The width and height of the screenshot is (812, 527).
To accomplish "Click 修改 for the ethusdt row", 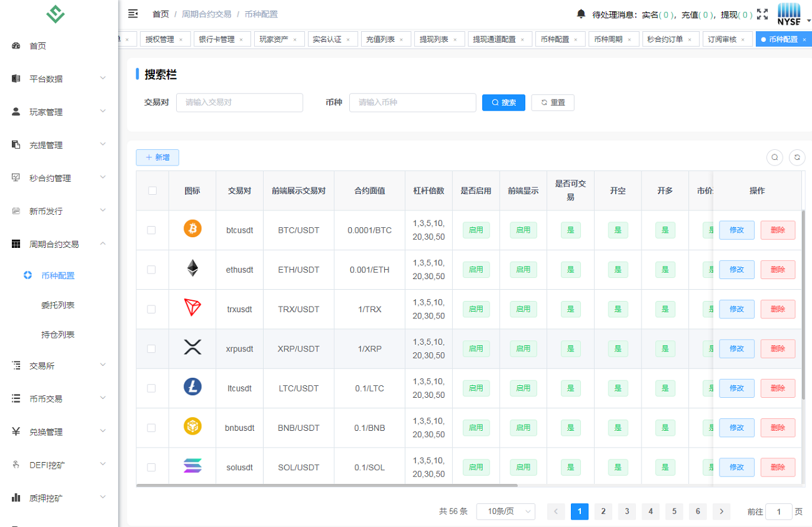I will click(x=736, y=270).
